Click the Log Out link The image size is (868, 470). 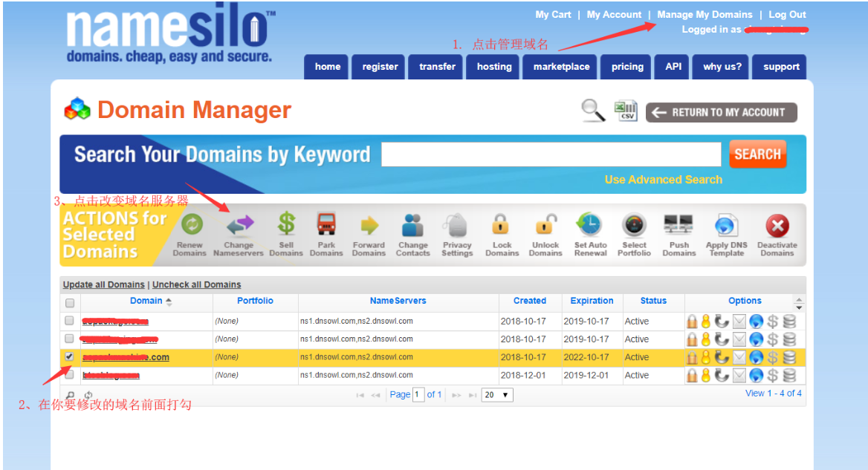786,15
